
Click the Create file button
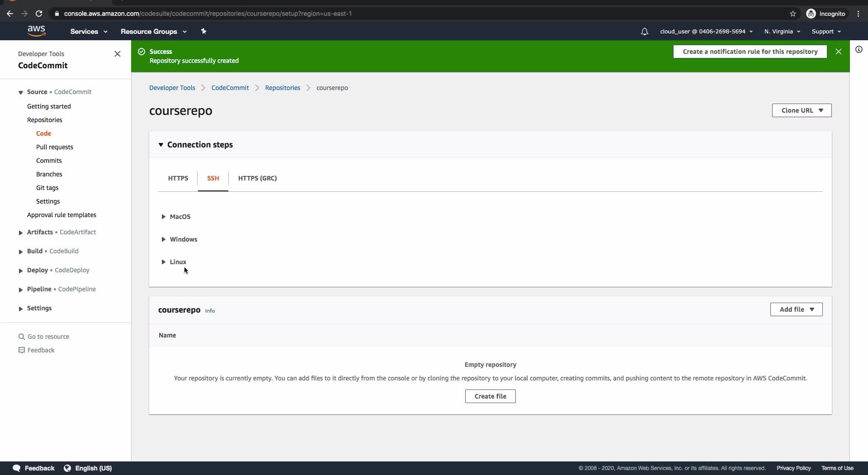[x=491, y=396]
